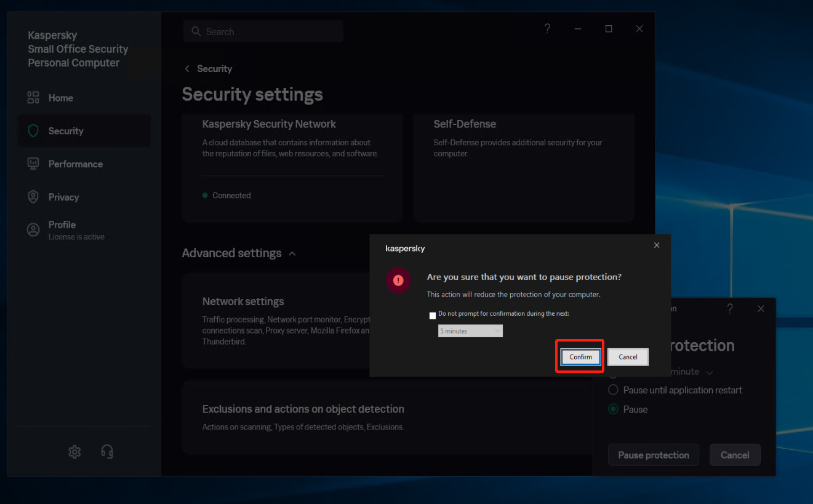Open the Kaspersky Security Network card
The width and height of the screenshot is (813, 504).
click(x=292, y=168)
